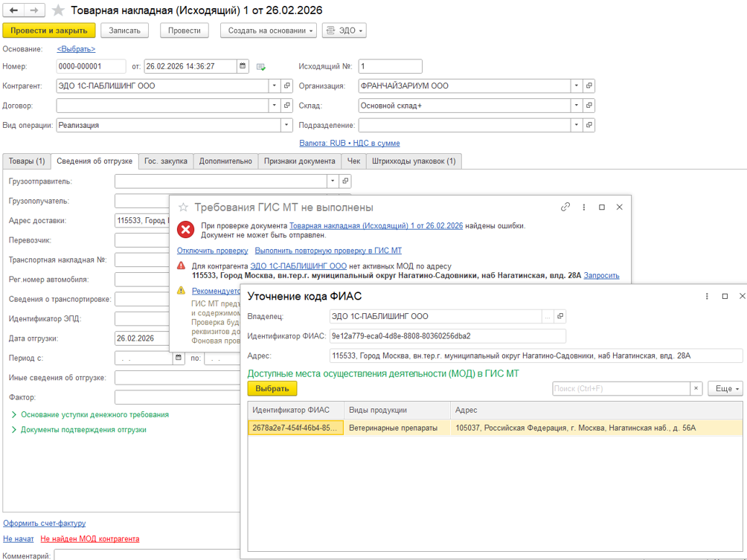Open the Контрагент record with the open icon
This screenshot has height=560, width=747.
tap(287, 86)
